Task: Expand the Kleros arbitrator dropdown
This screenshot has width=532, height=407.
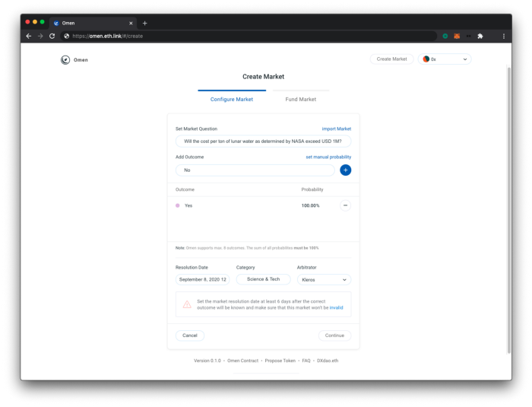Action: pos(324,280)
